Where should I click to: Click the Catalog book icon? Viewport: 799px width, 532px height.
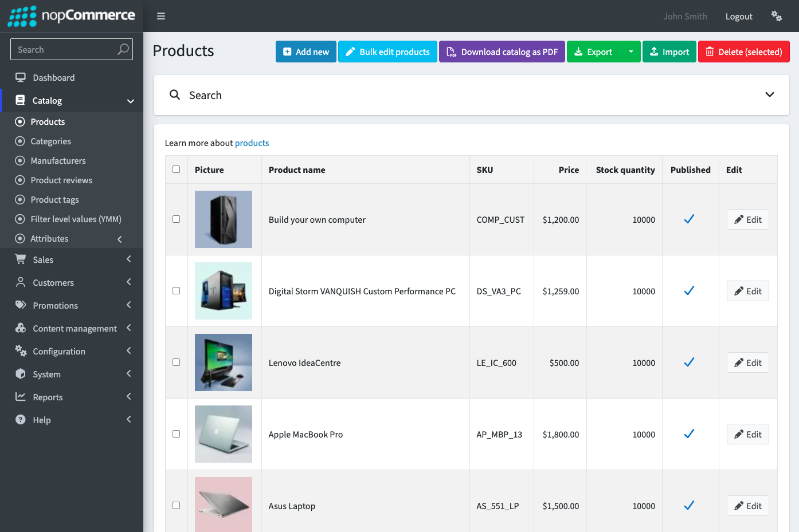coord(20,100)
